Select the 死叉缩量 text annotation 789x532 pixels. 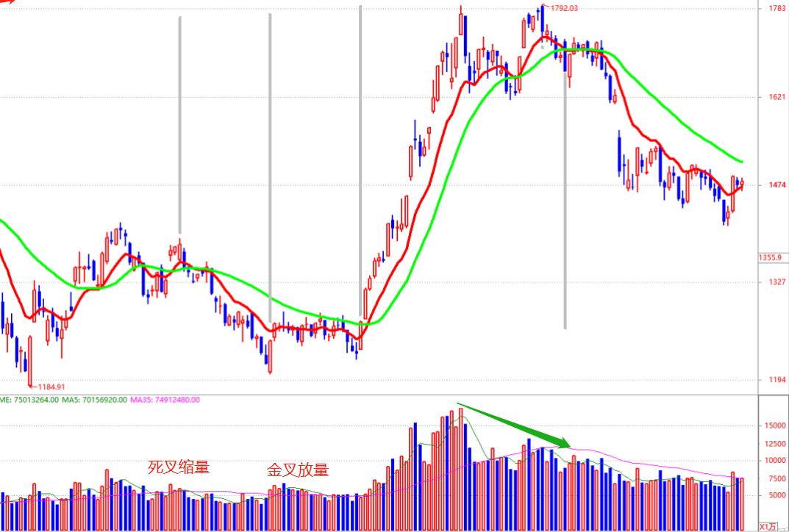(x=179, y=467)
